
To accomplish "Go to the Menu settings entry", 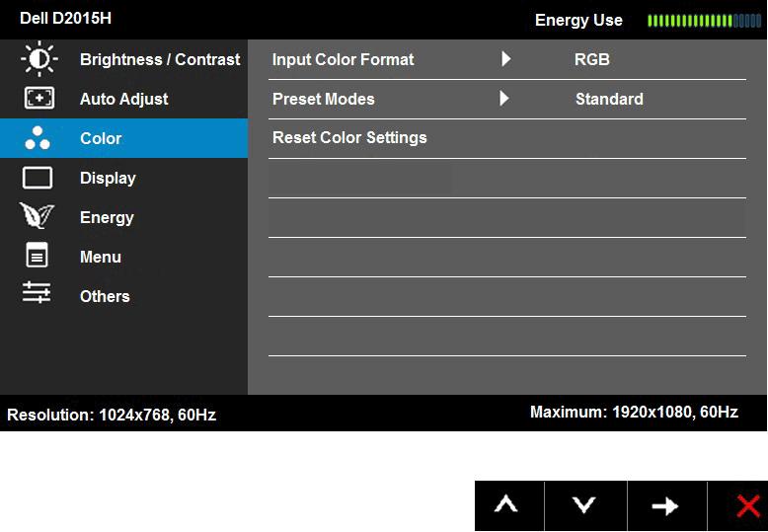I will point(124,257).
